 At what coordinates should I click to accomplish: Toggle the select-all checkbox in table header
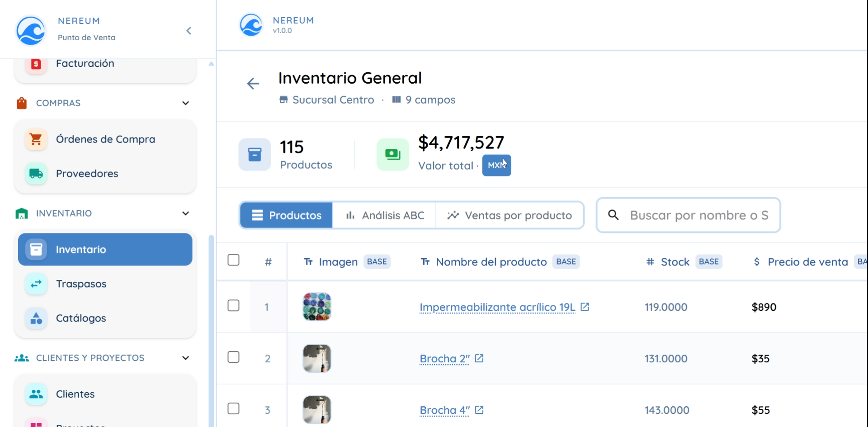pos(233,260)
